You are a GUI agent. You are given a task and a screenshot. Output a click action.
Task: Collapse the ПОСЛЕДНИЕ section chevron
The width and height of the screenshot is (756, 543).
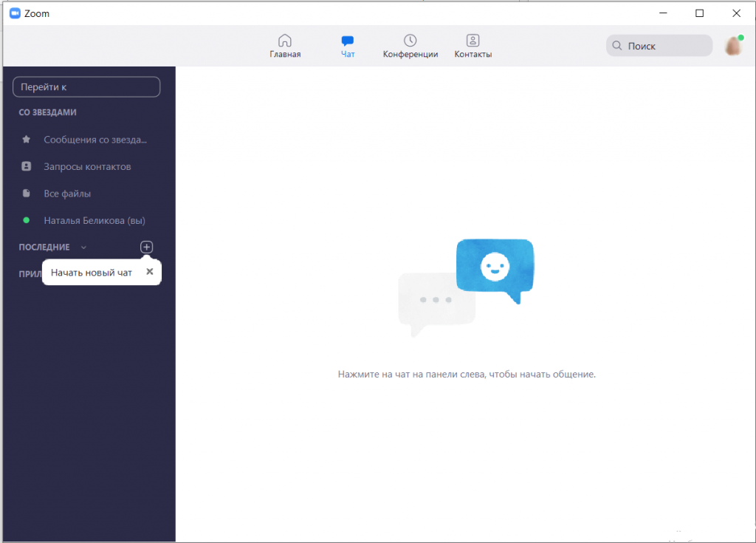[x=83, y=247]
